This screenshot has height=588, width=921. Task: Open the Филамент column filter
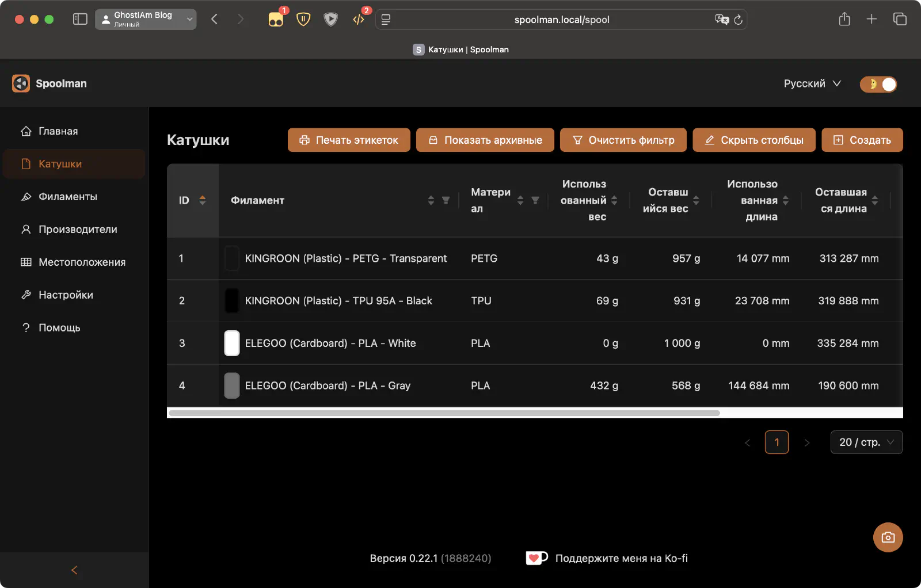pyautogui.click(x=446, y=200)
